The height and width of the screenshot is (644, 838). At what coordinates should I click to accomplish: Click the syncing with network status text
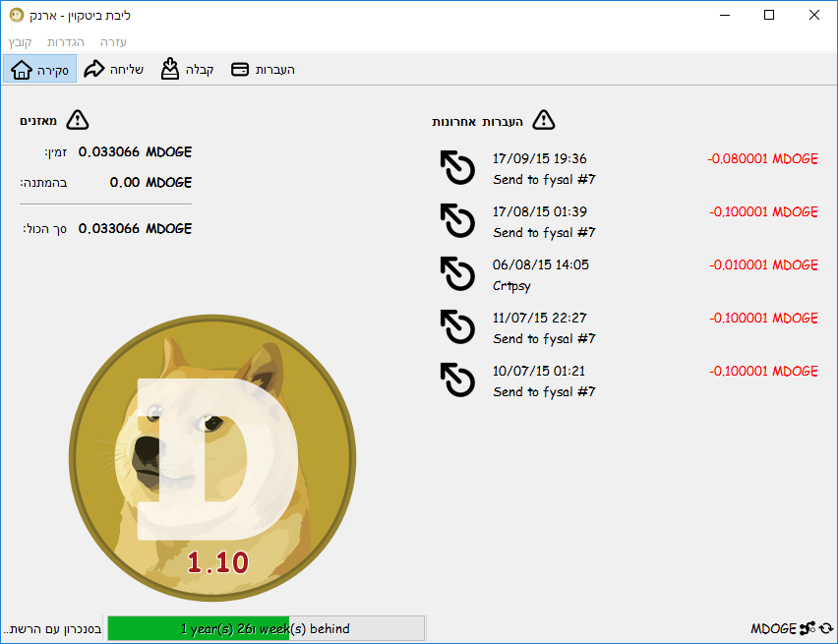pyautogui.click(x=52, y=629)
